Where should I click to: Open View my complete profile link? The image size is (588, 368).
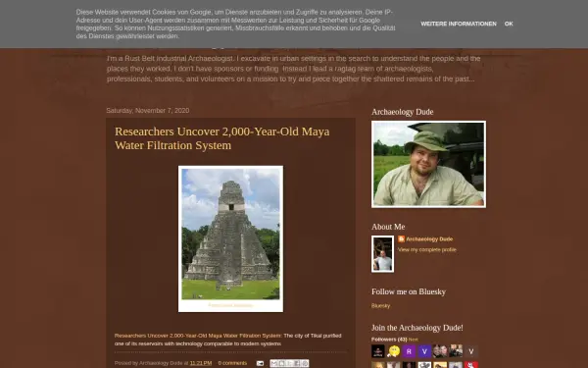(427, 249)
